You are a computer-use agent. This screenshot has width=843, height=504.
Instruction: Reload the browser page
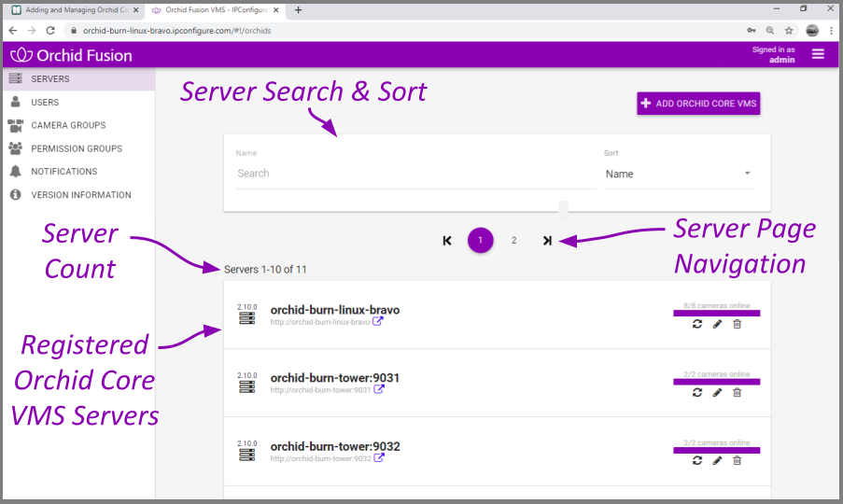(50, 31)
